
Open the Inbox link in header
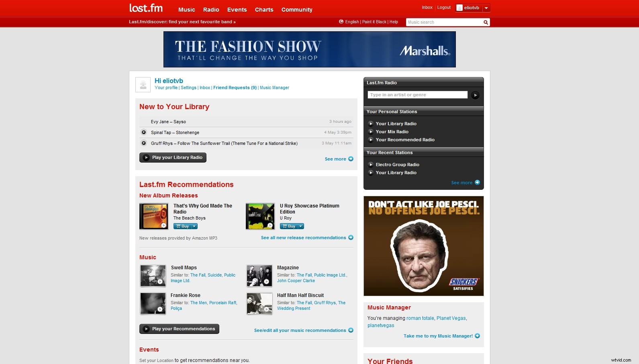[x=427, y=8]
